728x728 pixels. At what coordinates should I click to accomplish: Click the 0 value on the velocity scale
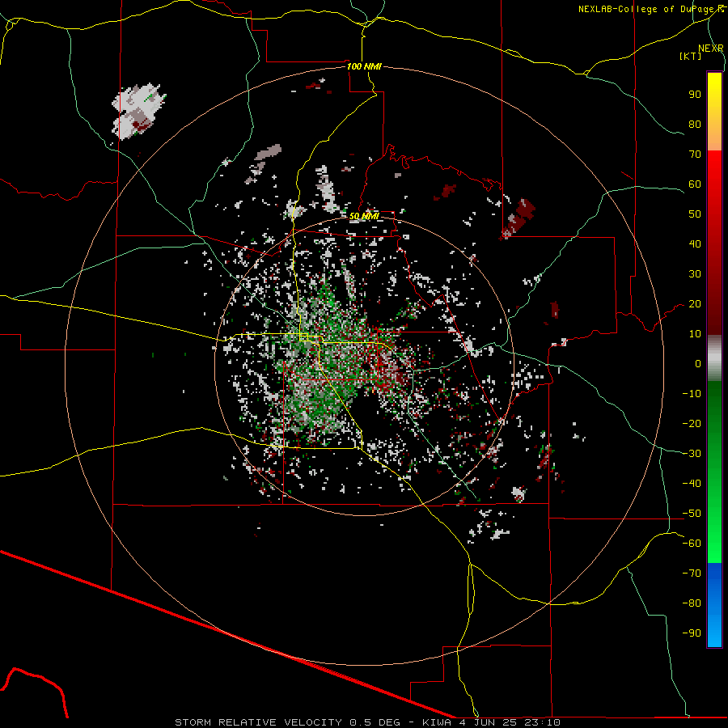coord(698,363)
